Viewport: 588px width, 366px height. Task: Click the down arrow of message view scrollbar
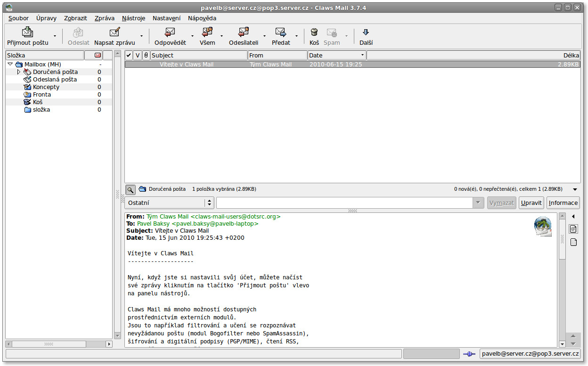click(562, 344)
